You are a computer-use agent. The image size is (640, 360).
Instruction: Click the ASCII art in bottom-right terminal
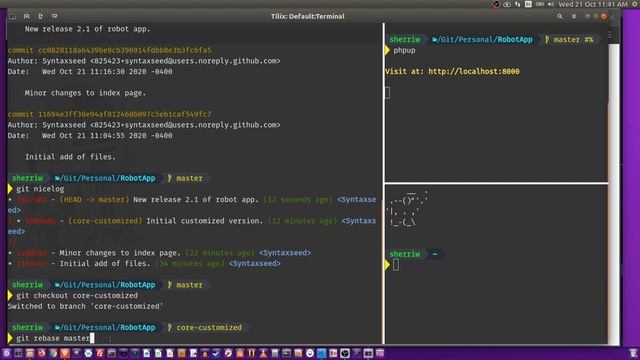(407, 209)
